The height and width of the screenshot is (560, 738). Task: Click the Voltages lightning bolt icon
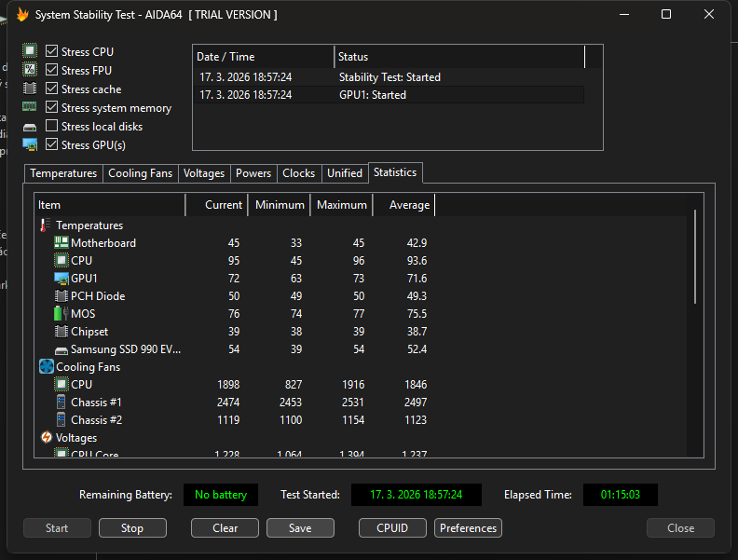[47, 437]
